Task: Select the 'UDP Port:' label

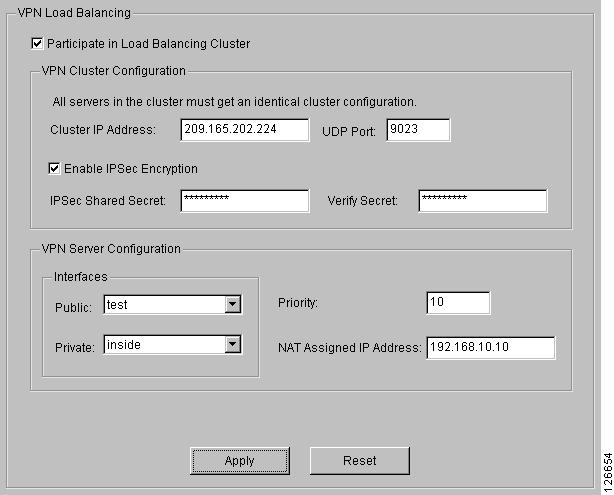Action: (x=349, y=132)
